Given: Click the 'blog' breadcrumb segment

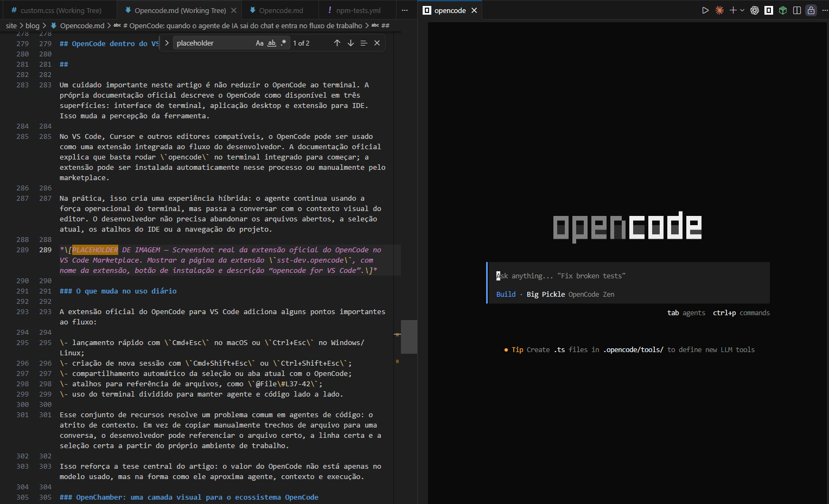Looking at the screenshot, I should [x=33, y=25].
